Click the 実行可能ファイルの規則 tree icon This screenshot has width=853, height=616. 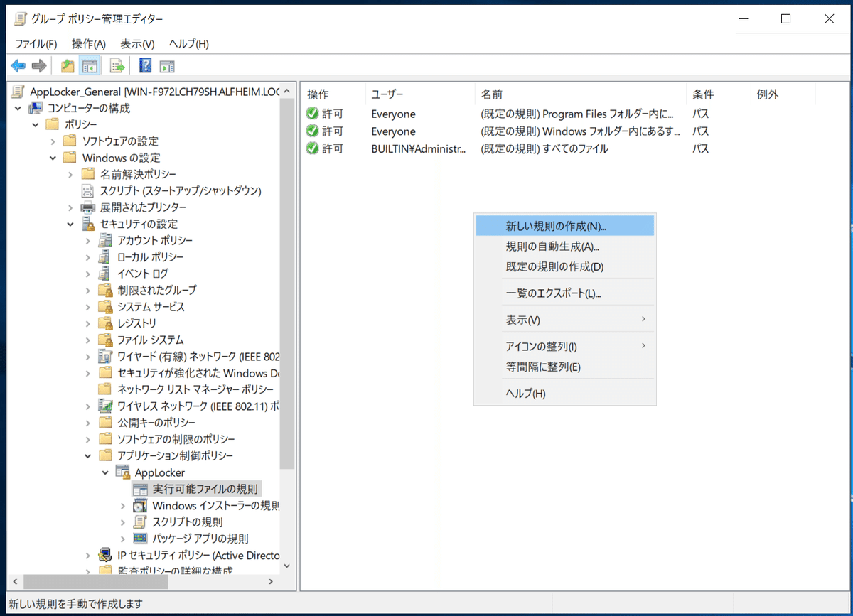tap(140, 489)
